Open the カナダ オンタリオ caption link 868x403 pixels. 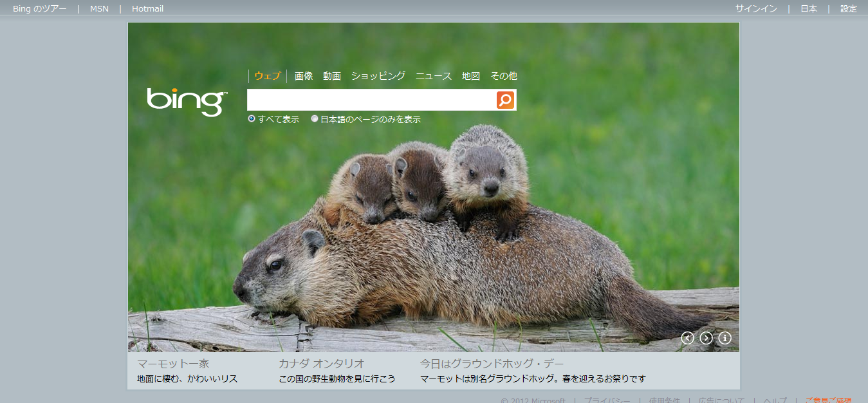coord(322,364)
